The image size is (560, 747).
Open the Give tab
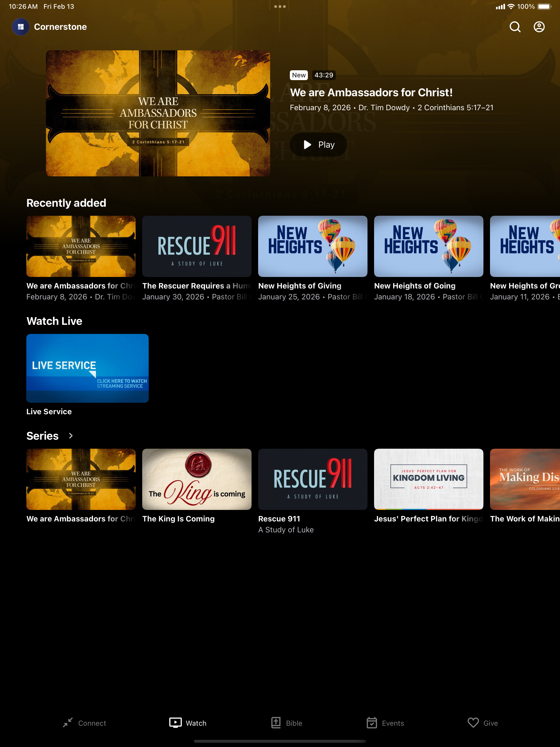point(483,723)
